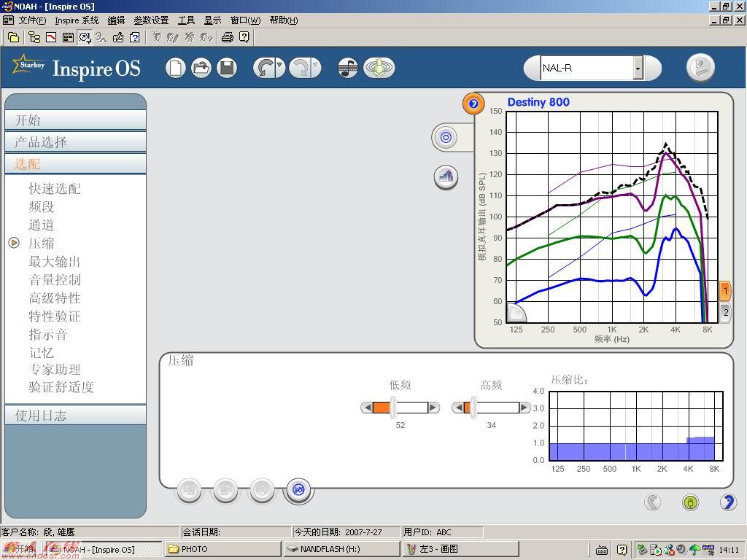This screenshot has height=560, width=747.
Task: Click right arrow of 高频 slider
Action: pos(525,408)
